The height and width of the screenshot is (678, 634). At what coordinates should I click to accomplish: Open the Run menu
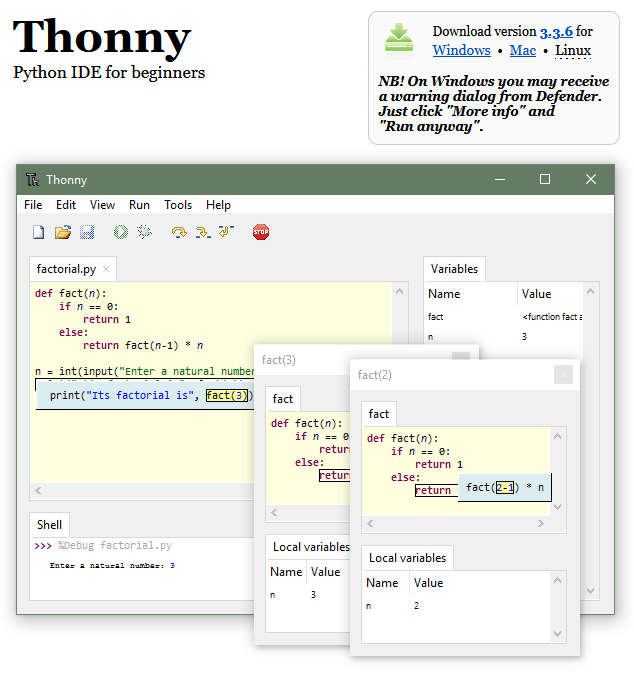point(139,204)
